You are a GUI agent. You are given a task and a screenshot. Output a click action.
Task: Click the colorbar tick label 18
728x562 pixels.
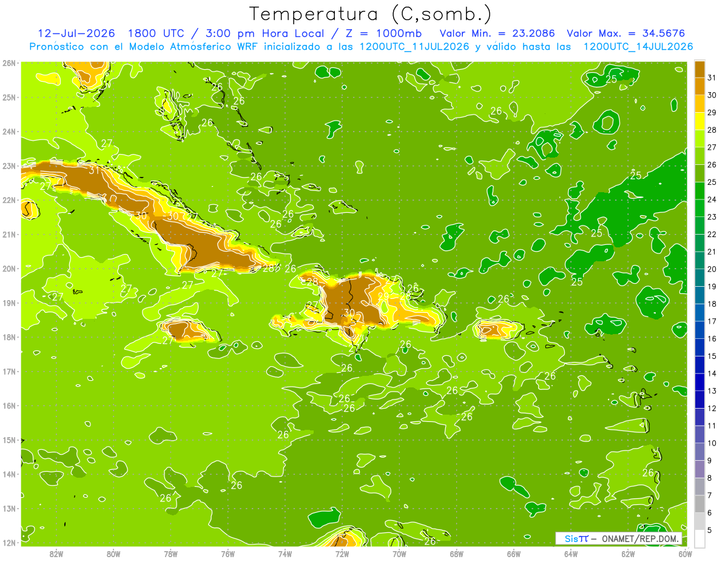pyautogui.click(x=712, y=304)
